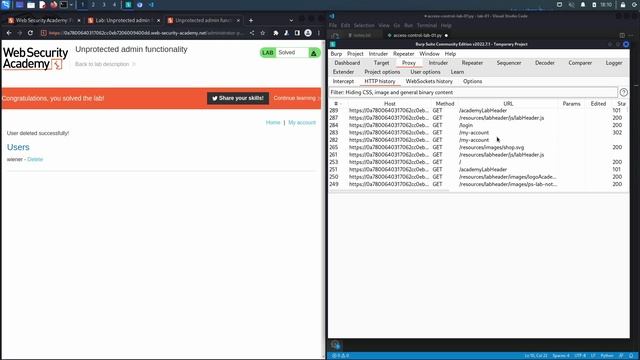Switch to workspace 3
The image size is (640, 360).
point(104,4)
